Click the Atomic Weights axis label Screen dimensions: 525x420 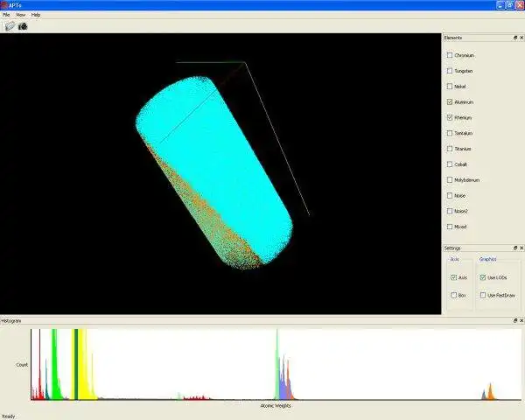pos(276,406)
